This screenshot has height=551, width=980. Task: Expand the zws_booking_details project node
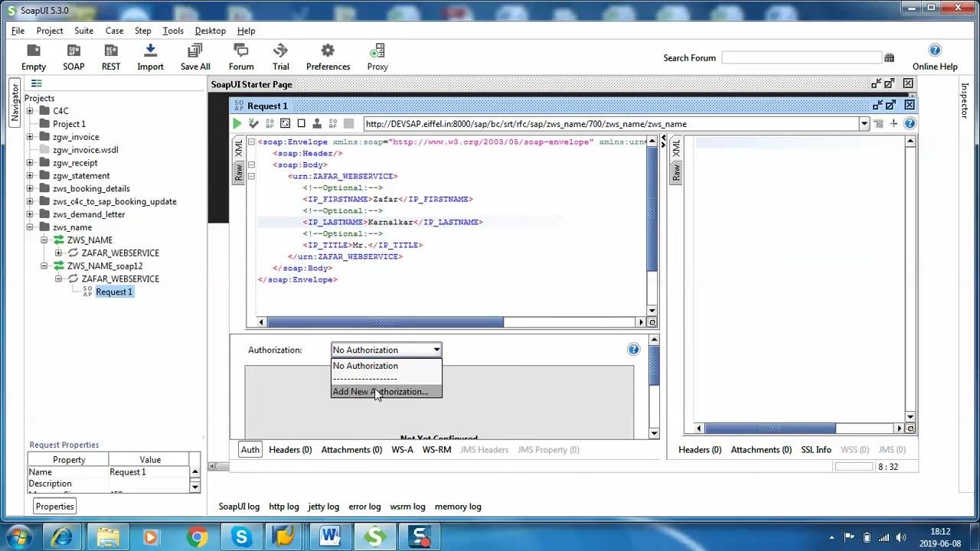[30, 188]
